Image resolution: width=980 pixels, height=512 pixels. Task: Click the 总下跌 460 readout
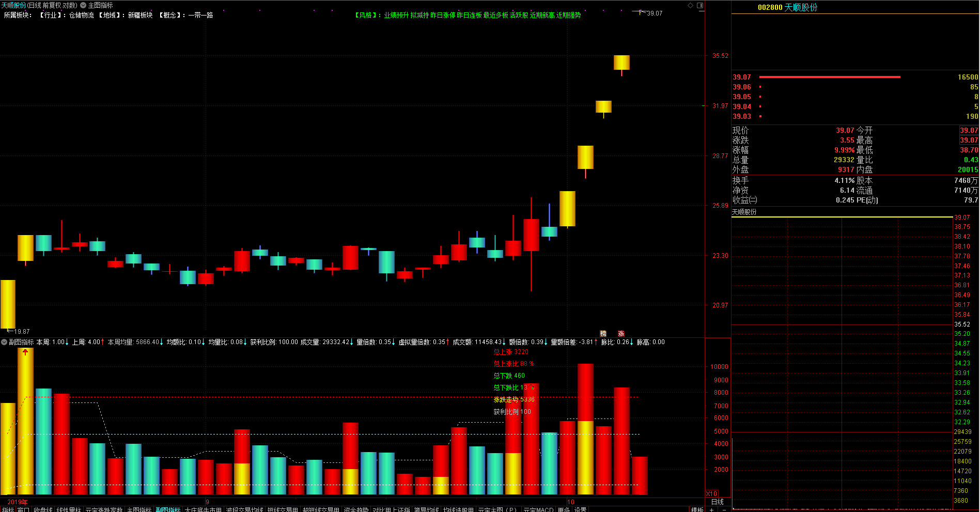point(509,376)
